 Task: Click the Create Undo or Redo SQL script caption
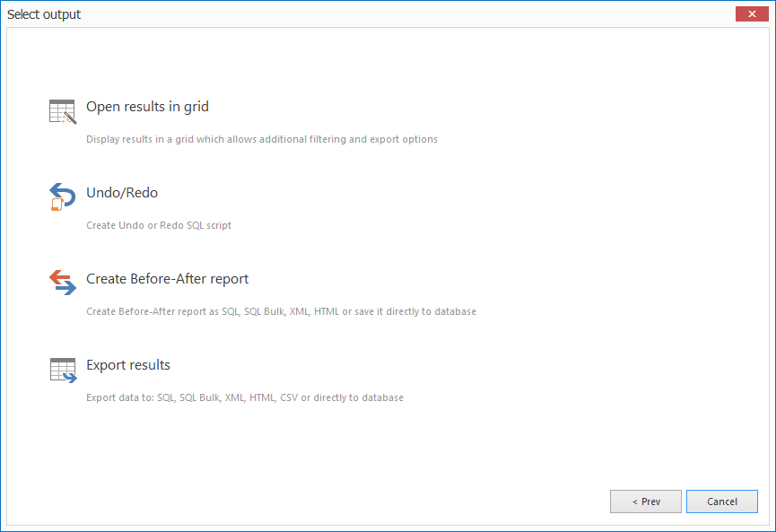point(159,225)
